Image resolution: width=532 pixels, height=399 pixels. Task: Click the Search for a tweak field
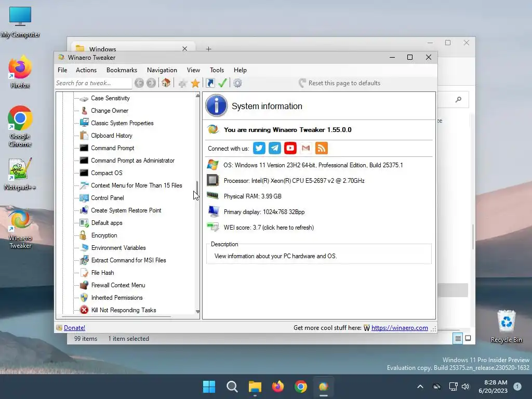94,83
